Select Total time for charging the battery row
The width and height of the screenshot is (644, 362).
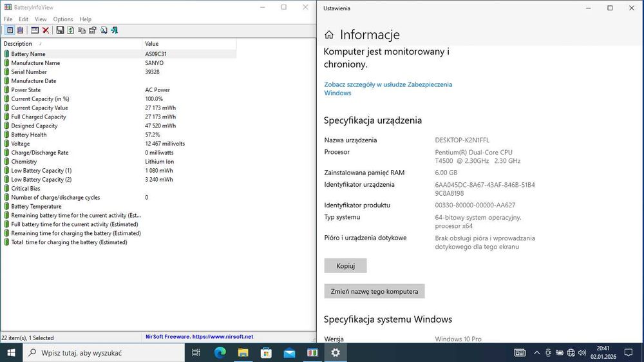coord(118,242)
